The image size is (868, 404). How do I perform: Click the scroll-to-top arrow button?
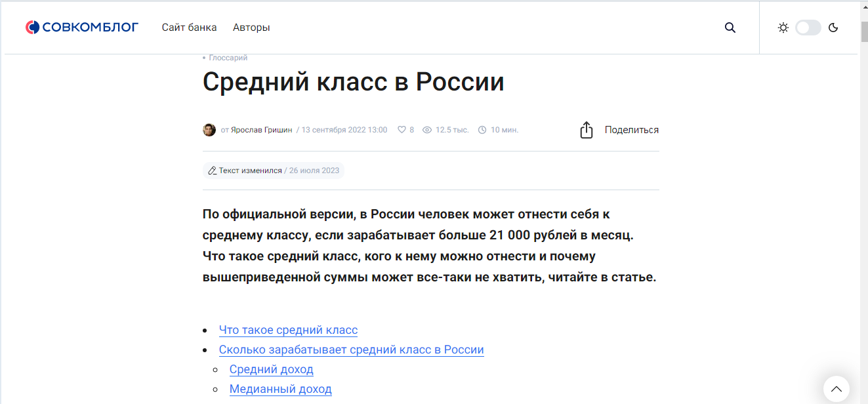coord(836,389)
